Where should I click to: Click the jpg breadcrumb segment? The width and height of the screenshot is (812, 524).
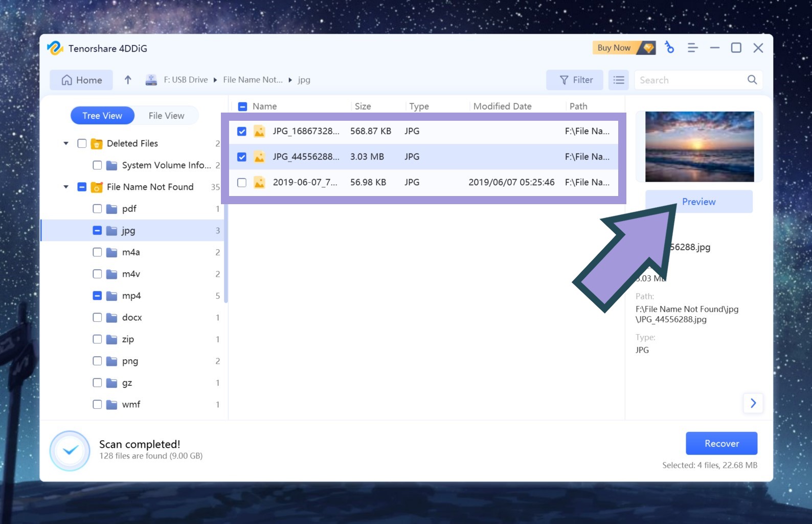click(304, 80)
